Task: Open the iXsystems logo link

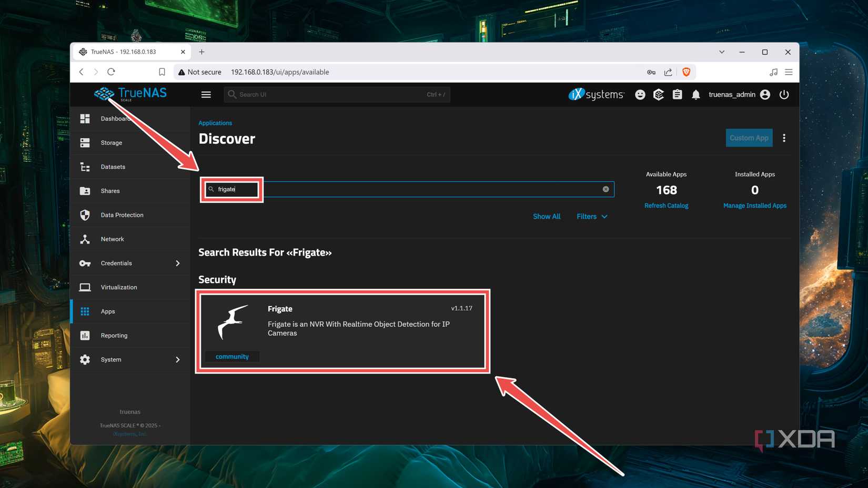Action: click(596, 95)
